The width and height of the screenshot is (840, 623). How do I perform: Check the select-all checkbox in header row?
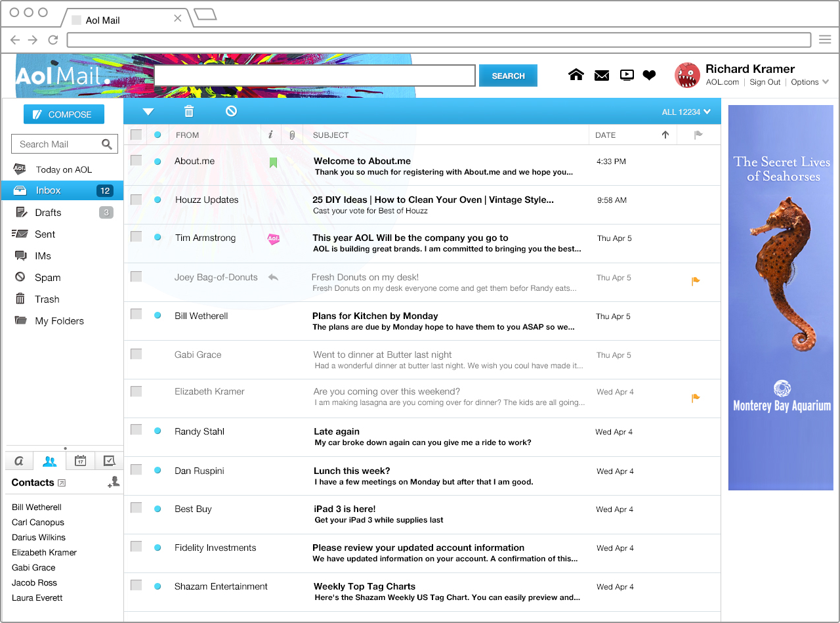pos(136,135)
